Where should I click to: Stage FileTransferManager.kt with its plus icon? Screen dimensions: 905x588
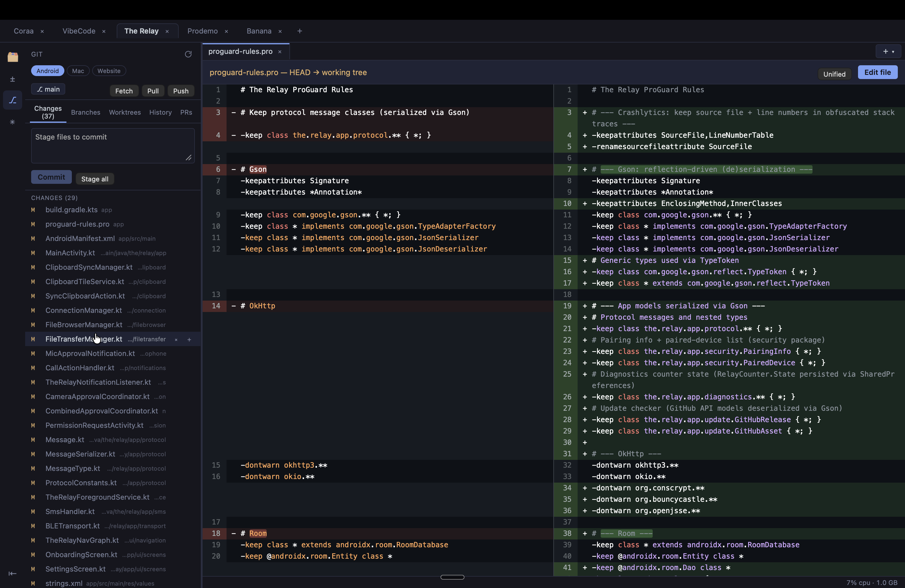tap(189, 339)
